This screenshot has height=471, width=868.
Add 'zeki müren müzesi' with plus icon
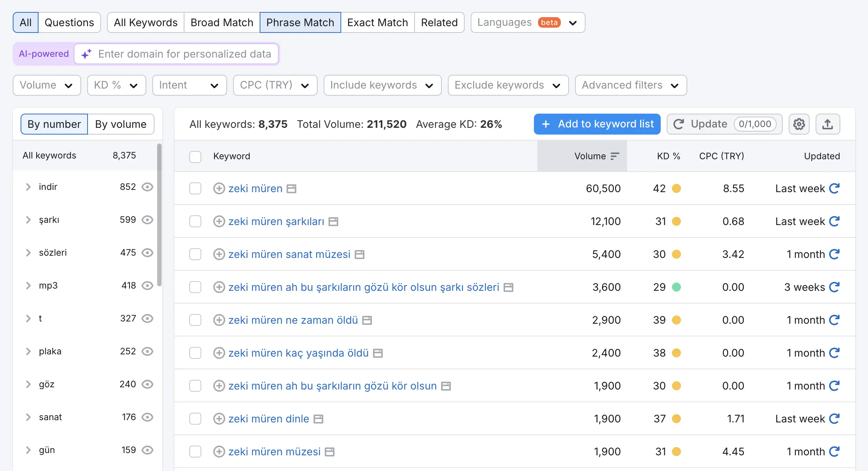(219, 452)
